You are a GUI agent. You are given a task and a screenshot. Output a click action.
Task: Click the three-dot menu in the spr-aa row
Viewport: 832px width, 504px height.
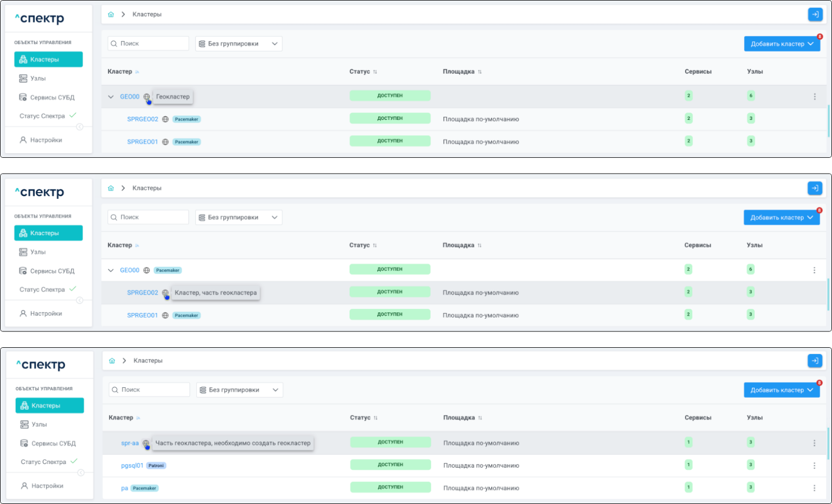[x=814, y=443]
